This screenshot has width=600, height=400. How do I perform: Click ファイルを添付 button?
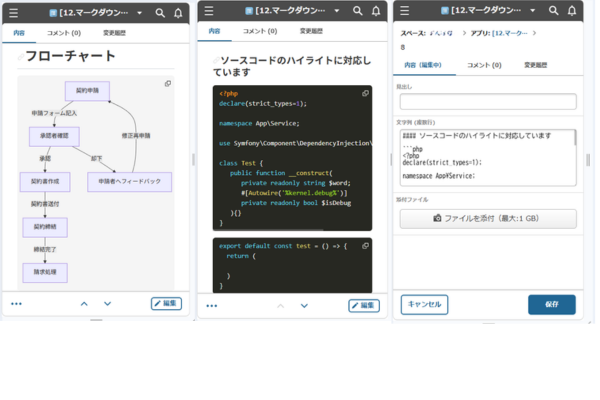click(x=488, y=219)
